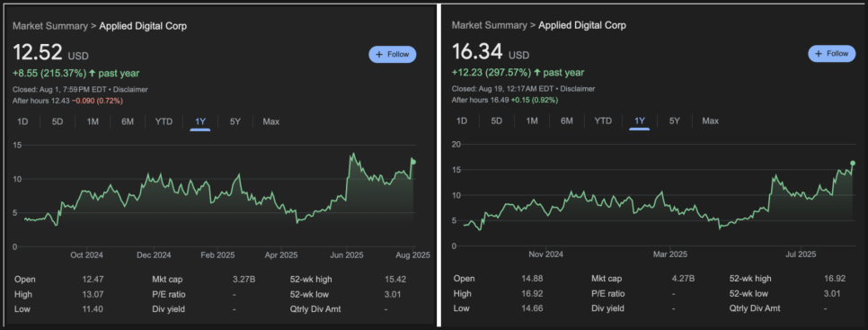
Task: Click the June 2025 peak on left chart
Action: [x=352, y=154]
